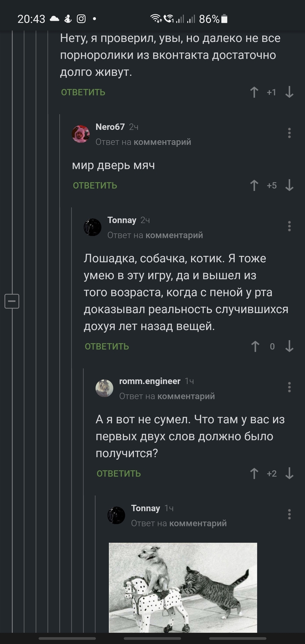
Task: Upvote Nero67's "мир дверь мяч" comment
Action: [x=254, y=186]
